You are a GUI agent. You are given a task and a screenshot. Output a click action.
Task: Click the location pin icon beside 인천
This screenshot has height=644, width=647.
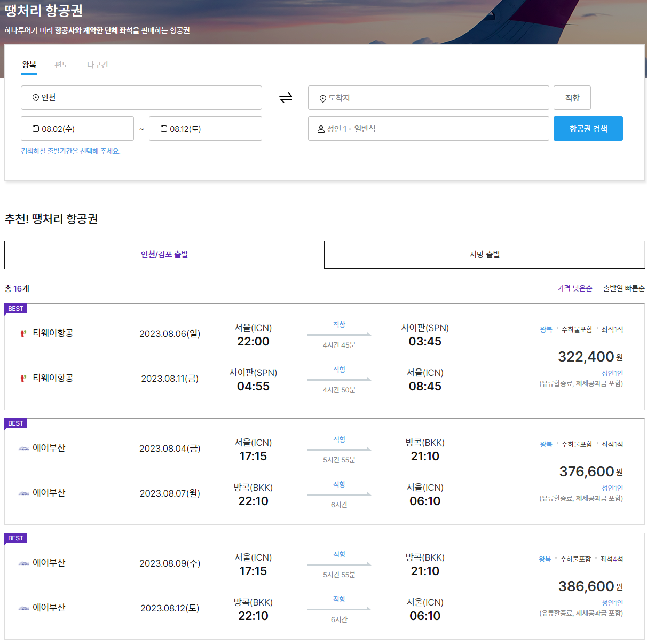(x=36, y=98)
